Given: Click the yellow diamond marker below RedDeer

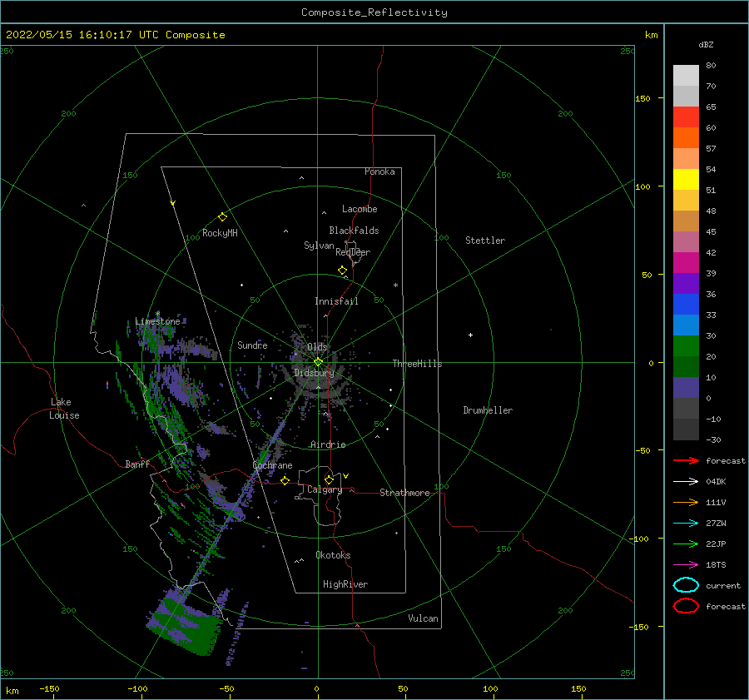Looking at the screenshot, I should [x=343, y=271].
